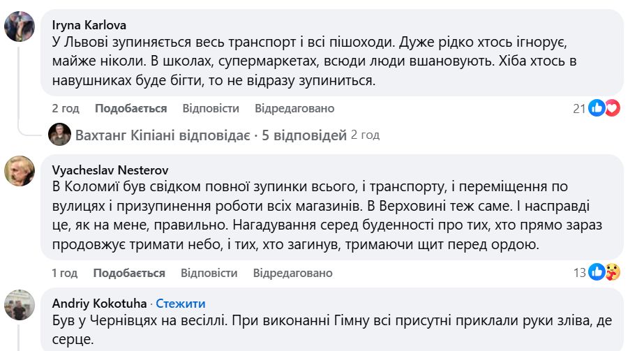Like Vyacheslav Nesterov's comment with Подобається
The image size is (644, 351).
[129, 274]
